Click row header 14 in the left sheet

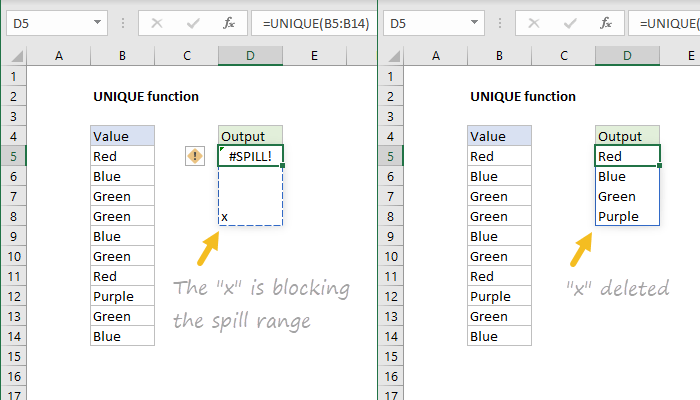click(14, 336)
